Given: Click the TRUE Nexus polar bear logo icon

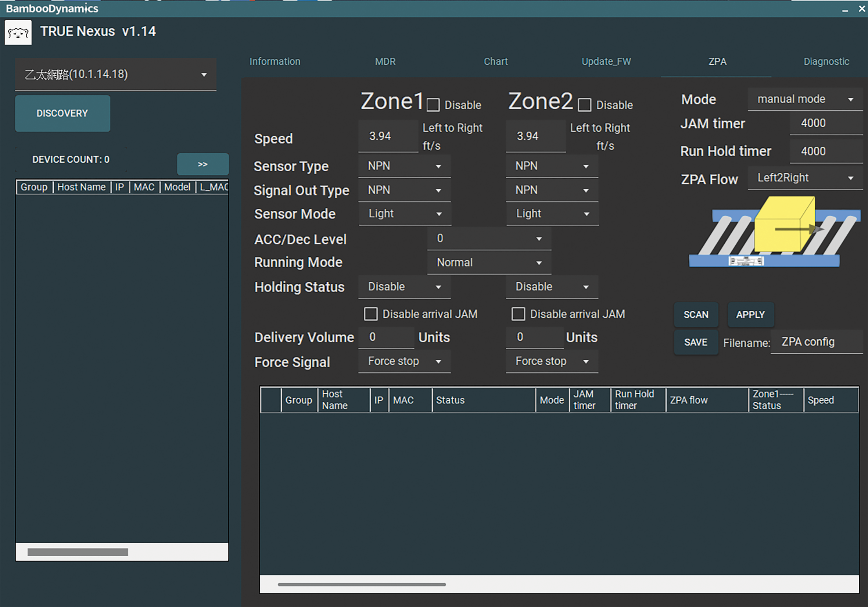Looking at the screenshot, I should pyautogui.click(x=18, y=33).
